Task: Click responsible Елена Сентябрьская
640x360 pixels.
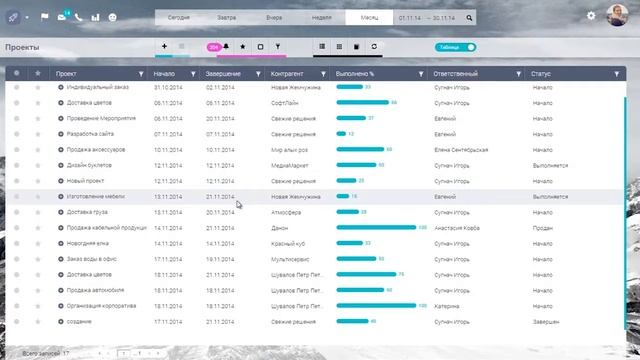Action: (461, 150)
